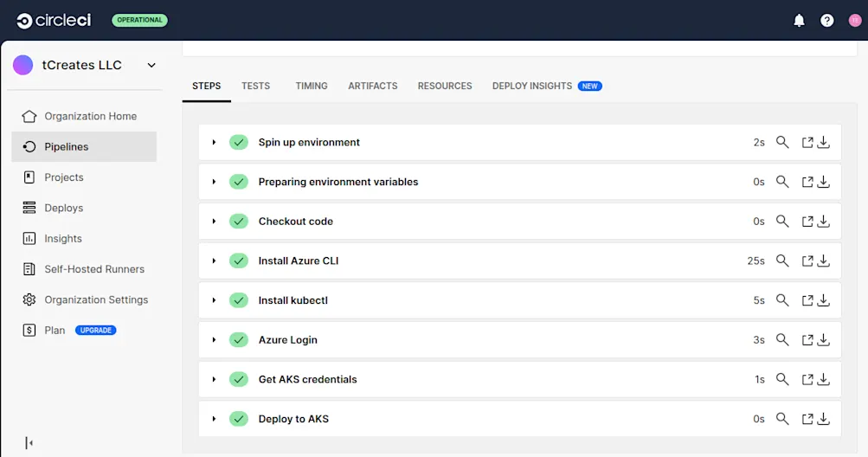
Task: Download the Azure Login log
Action: 824,339
